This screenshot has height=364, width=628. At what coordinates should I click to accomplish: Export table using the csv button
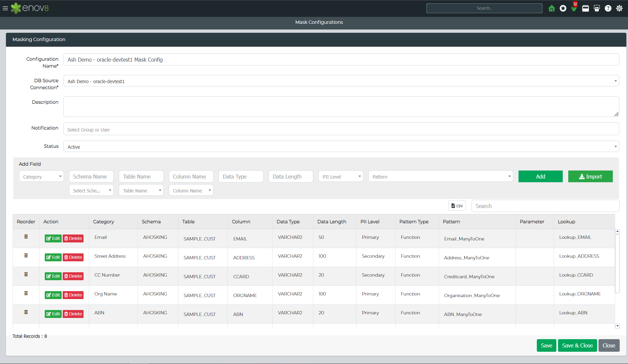point(457,206)
